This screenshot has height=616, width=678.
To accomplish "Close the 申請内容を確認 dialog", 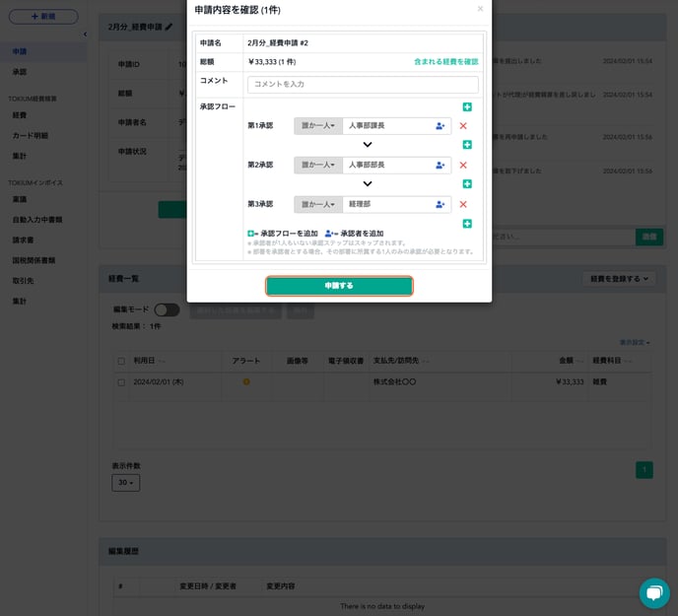I will (x=480, y=9).
